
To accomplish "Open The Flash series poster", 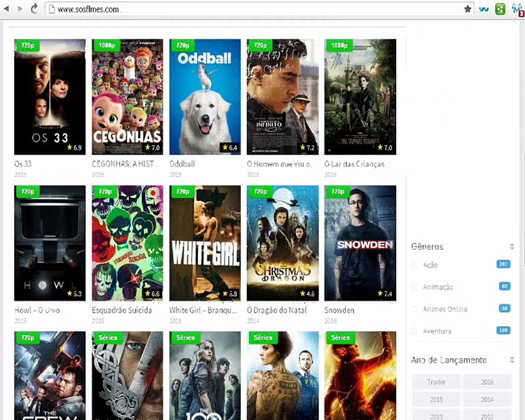I will 360,376.
